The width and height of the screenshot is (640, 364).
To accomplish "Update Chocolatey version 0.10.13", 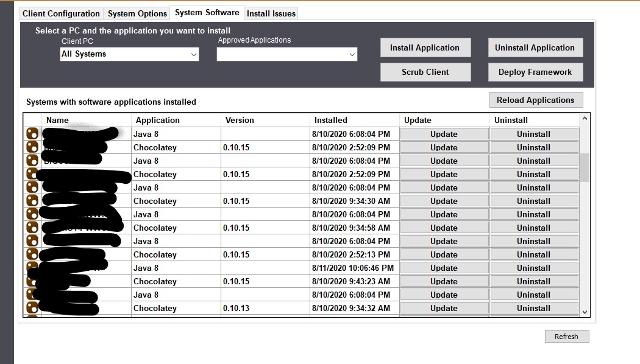I will pyautogui.click(x=444, y=308).
